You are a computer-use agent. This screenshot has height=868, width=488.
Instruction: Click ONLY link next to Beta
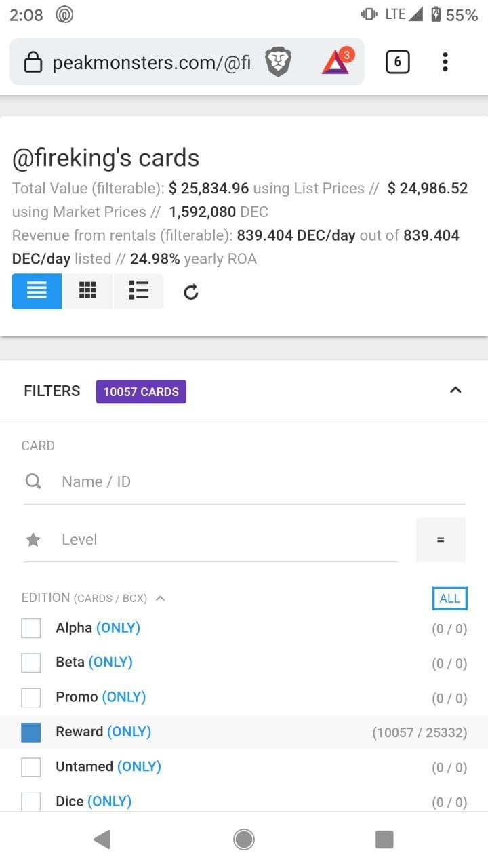click(x=110, y=662)
